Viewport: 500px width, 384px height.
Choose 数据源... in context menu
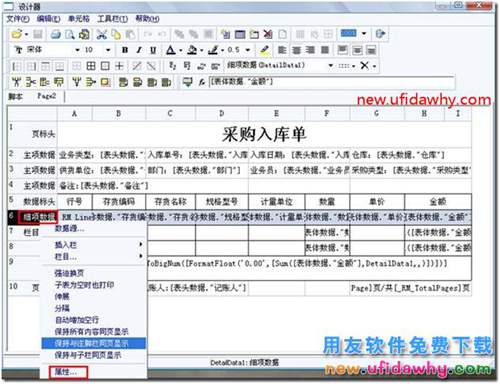[x=93, y=229]
